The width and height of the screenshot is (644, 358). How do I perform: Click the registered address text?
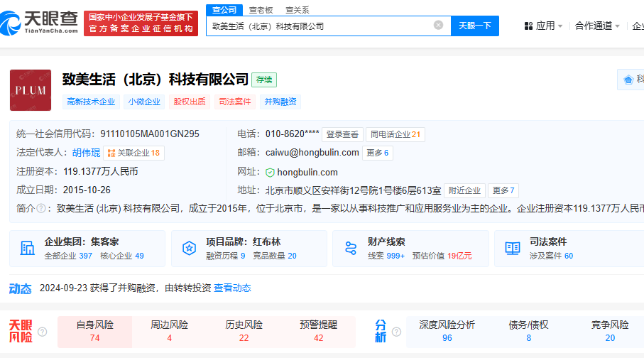tap(353, 190)
